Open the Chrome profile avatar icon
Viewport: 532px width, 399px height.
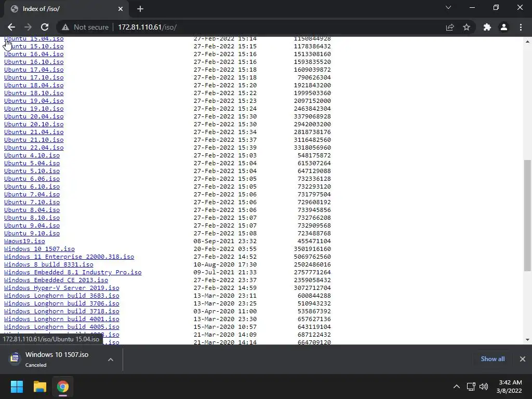pos(504,27)
